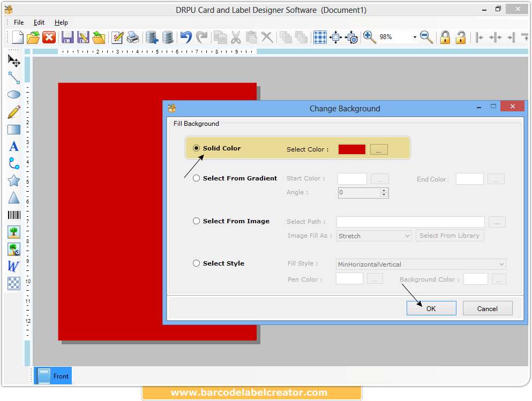Click the red Select Color swatch
The height and width of the screenshot is (401, 532).
pyautogui.click(x=351, y=149)
